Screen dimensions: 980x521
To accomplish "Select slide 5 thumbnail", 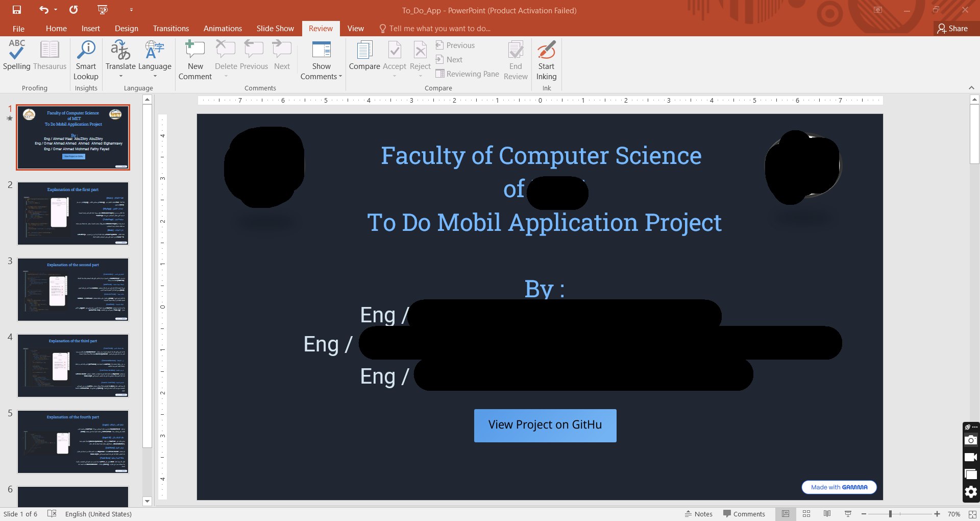I will click(x=73, y=442).
